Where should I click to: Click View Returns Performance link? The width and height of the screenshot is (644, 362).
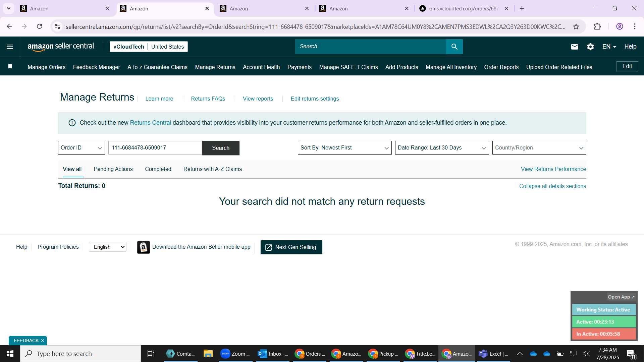553,169
